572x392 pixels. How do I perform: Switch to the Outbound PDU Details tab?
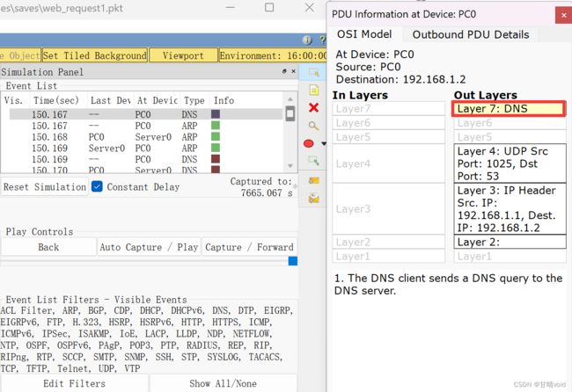coord(471,34)
